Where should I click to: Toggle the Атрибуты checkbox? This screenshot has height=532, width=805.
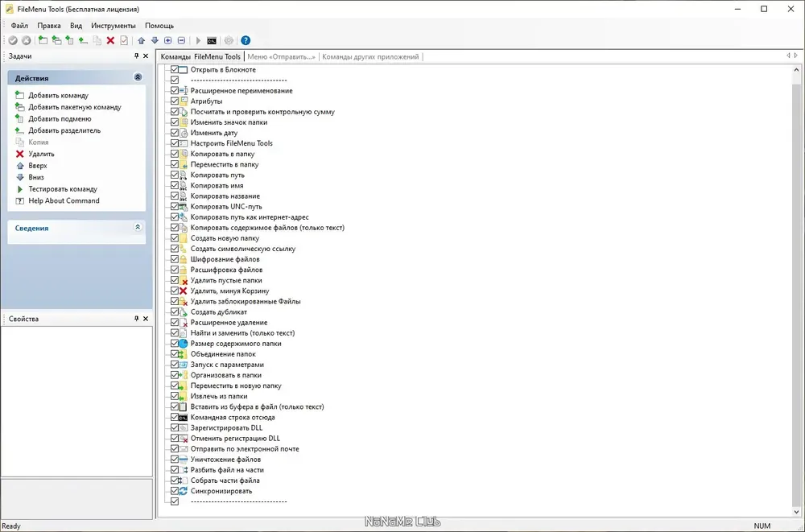[x=175, y=101]
